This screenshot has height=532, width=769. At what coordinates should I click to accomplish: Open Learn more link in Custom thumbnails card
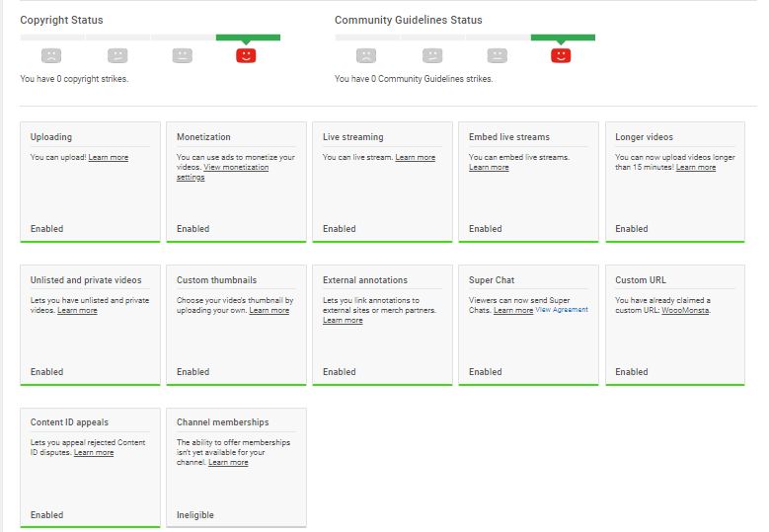[x=269, y=310]
